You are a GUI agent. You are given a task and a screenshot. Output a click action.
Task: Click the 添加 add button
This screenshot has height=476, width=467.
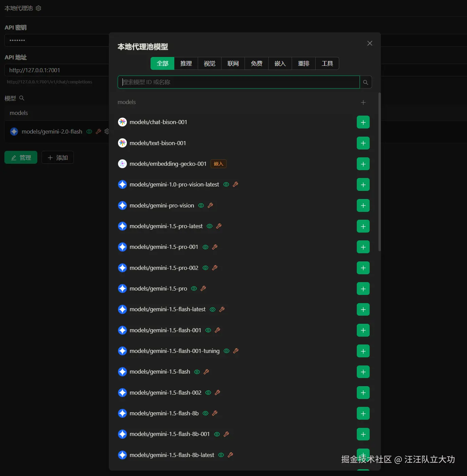tap(58, 158)
